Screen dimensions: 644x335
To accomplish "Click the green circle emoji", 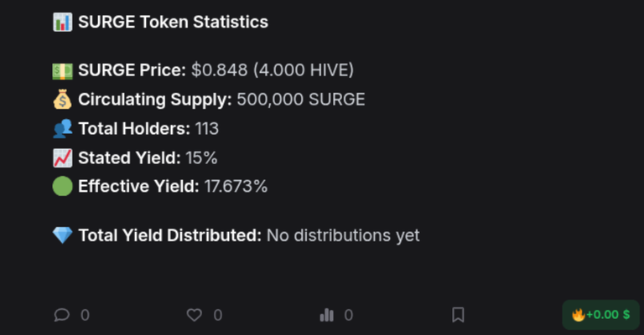I will point(62,187).
